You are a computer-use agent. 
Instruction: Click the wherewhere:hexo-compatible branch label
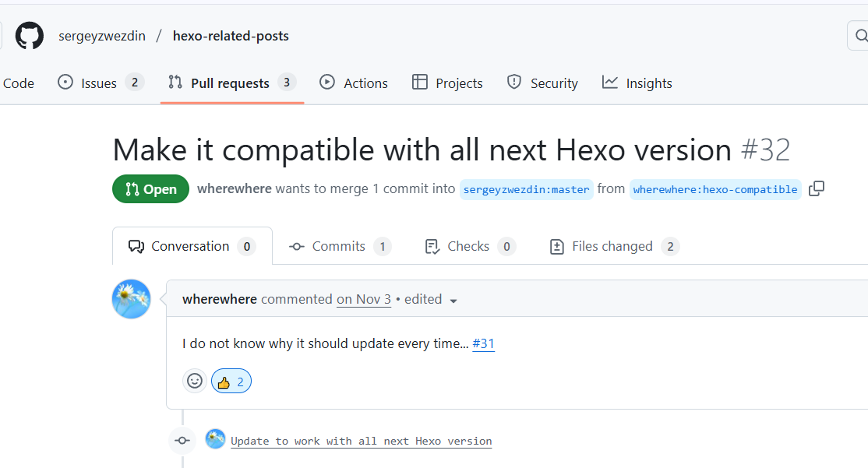(x=715, y=189)
